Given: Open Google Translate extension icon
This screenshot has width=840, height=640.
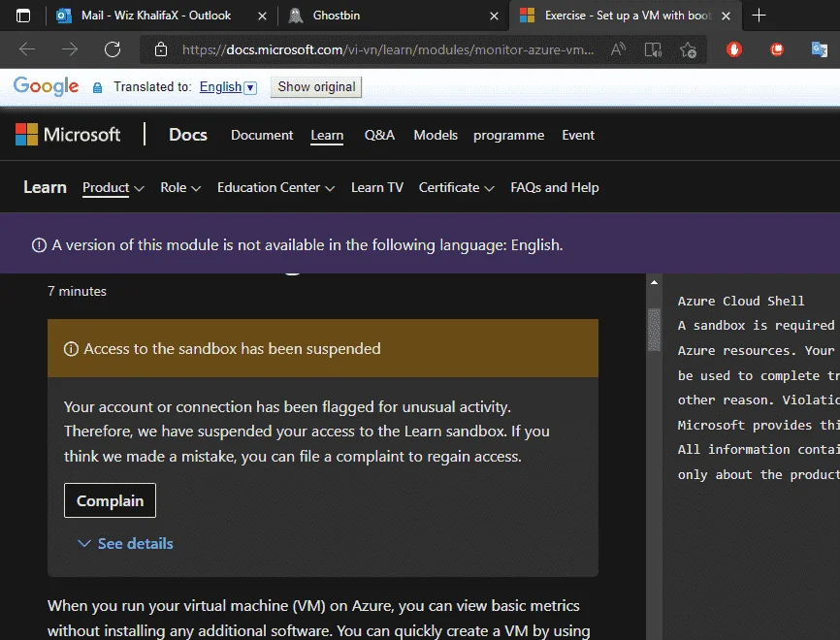Looking at the screenshot, I should coord(820,49).
